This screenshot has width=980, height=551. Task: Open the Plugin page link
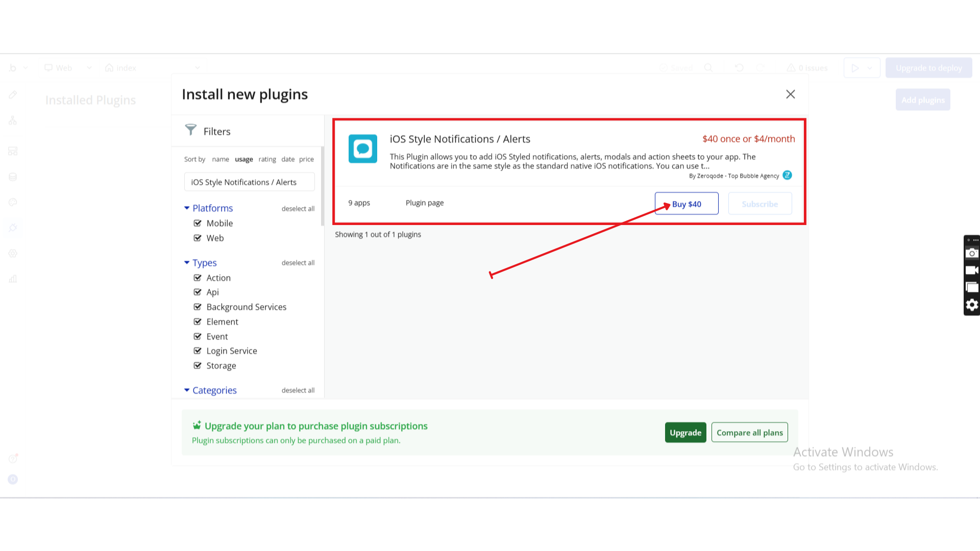424,203
